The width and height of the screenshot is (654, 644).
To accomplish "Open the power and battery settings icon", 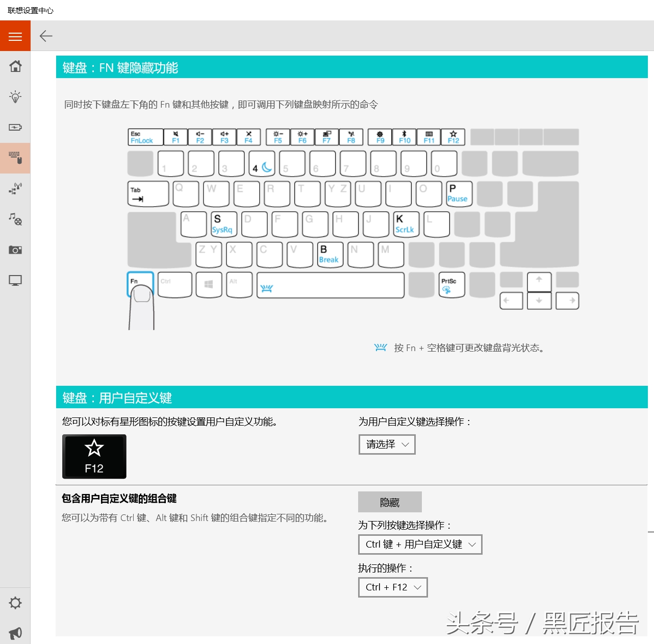I will tap(15, 127).
